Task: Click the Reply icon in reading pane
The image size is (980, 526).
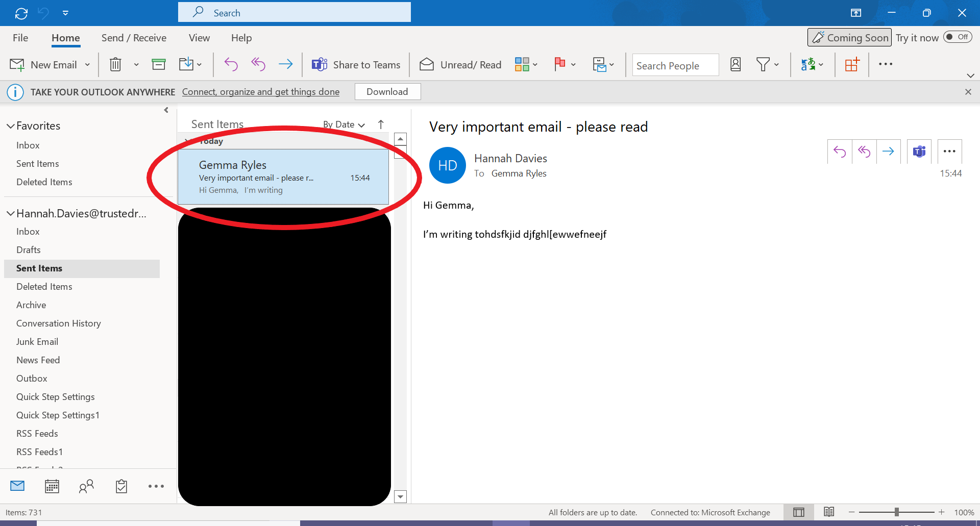Action: (840, 152)
